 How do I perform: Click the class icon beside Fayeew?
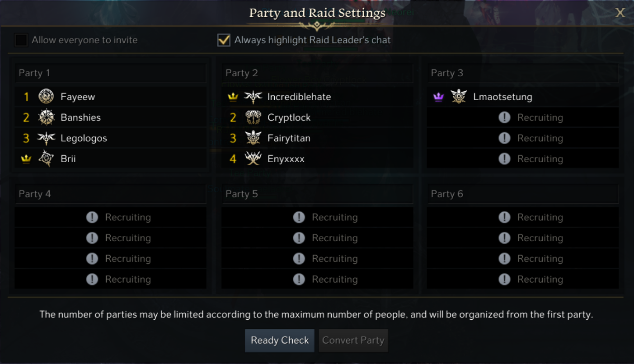pyautogui.click(x=46, y=96)
